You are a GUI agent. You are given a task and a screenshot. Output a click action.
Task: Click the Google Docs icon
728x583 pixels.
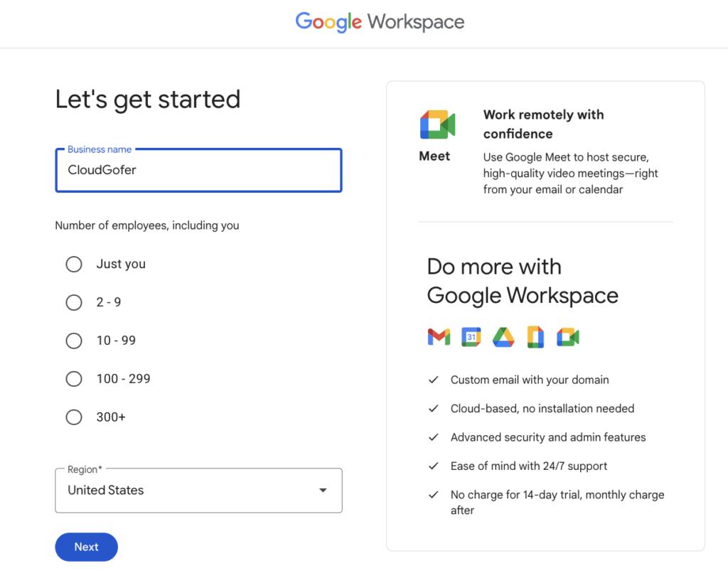coord(535,337)
